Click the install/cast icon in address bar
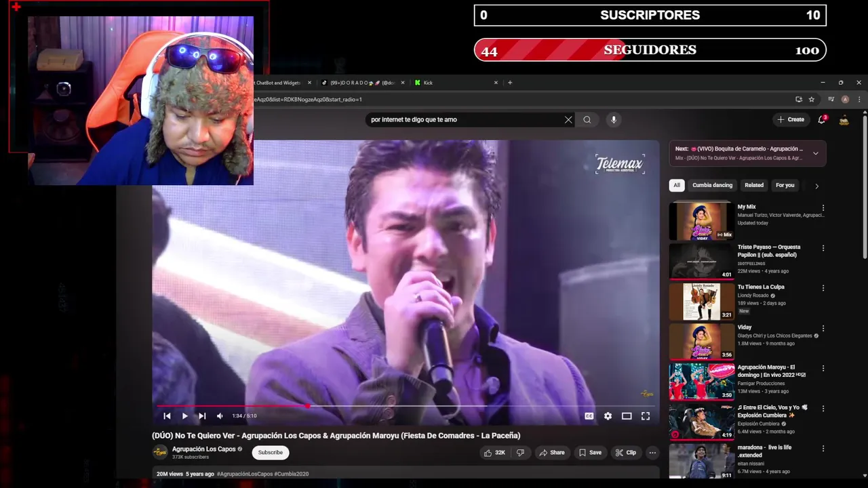The image size is (868, 488). (x=799, y=100)
